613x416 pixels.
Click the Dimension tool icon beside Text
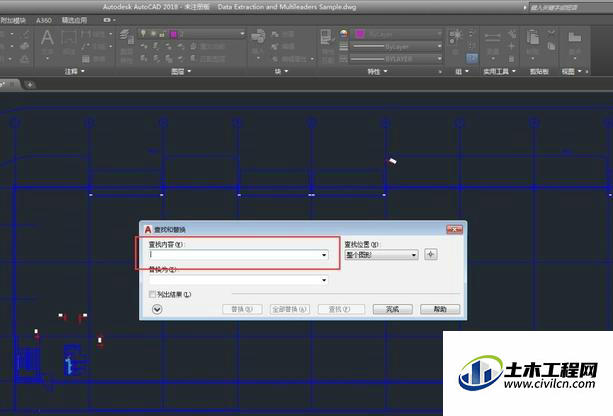click(x=69, y=38)
